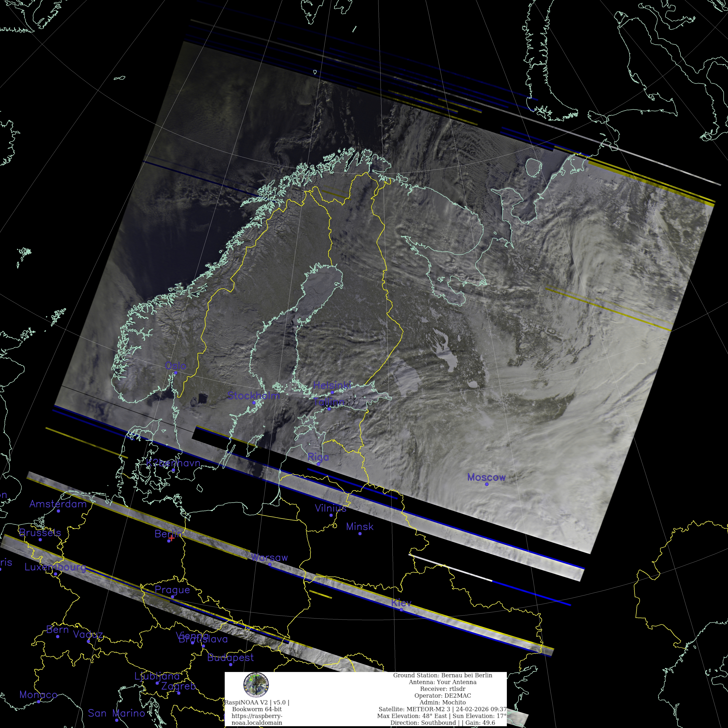Click the Moscow city marker dot
Image resolution: width=728 pixels, height=728 pixels.
(x=487, y=484)
